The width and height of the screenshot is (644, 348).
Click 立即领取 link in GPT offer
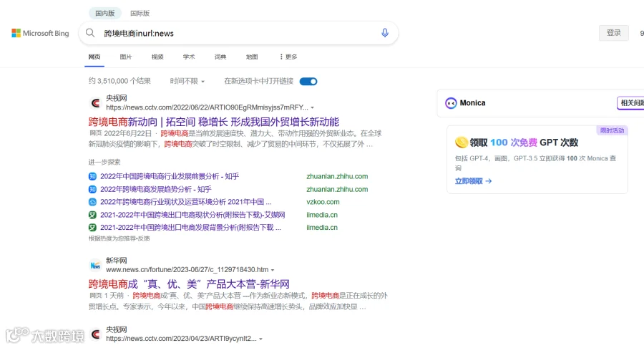(473, 181)
